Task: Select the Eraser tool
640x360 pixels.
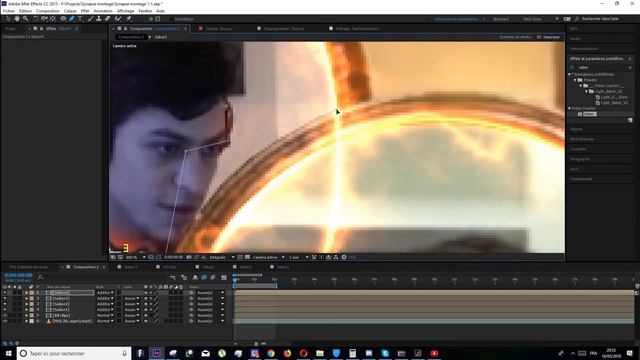Action: (108, 19)
